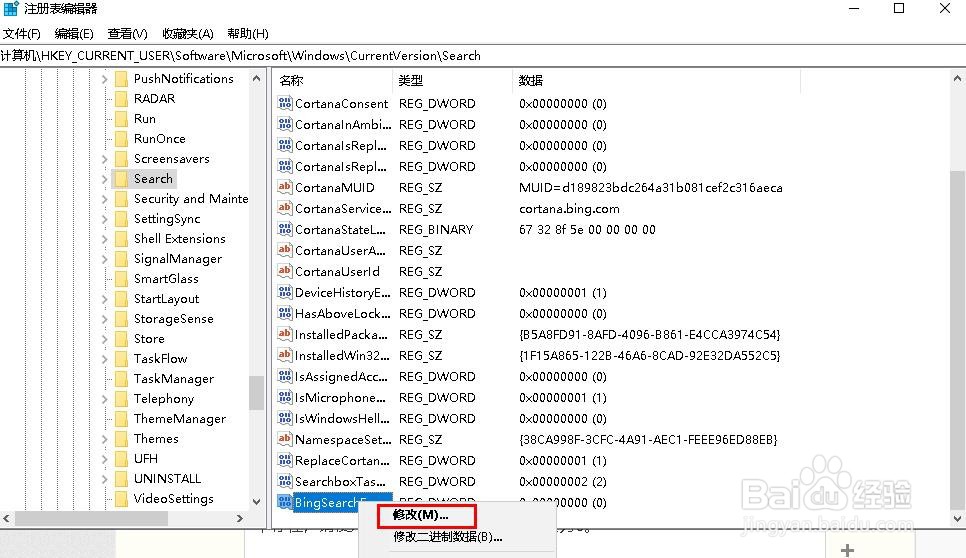Open the 查看(V) menu
Screen dimensions: 966x558
pos(128,34)
